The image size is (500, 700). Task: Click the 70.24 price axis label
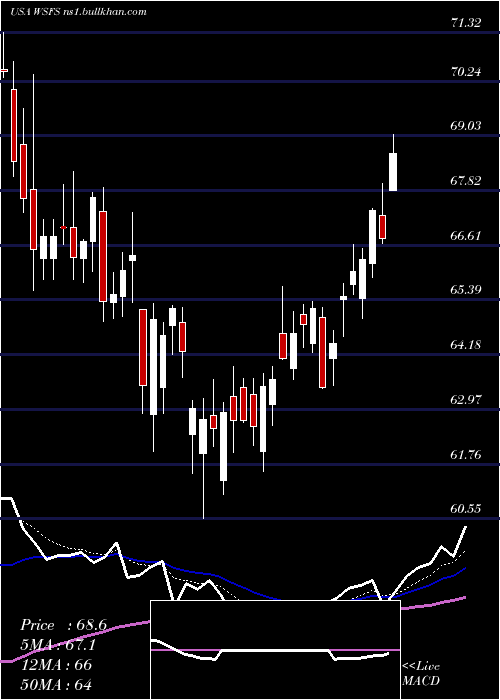(x=466, y=71)
